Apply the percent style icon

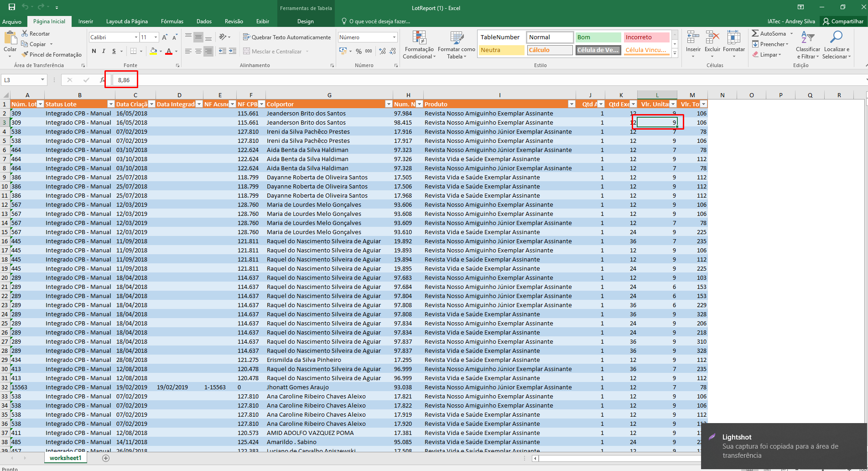(x=359, y=51)
